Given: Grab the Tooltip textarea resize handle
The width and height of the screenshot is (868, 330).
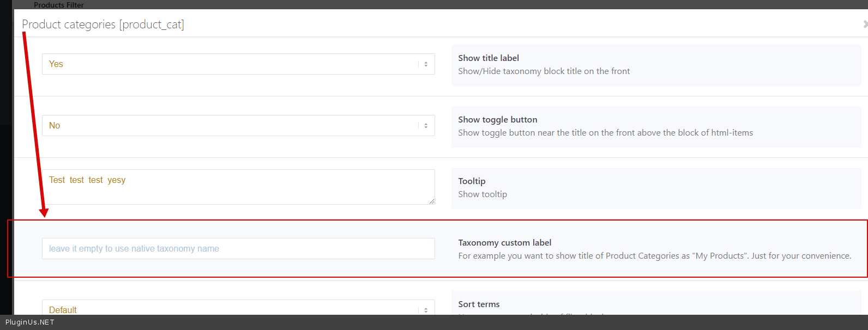Looking at the screenshot, I should (432, 201).
